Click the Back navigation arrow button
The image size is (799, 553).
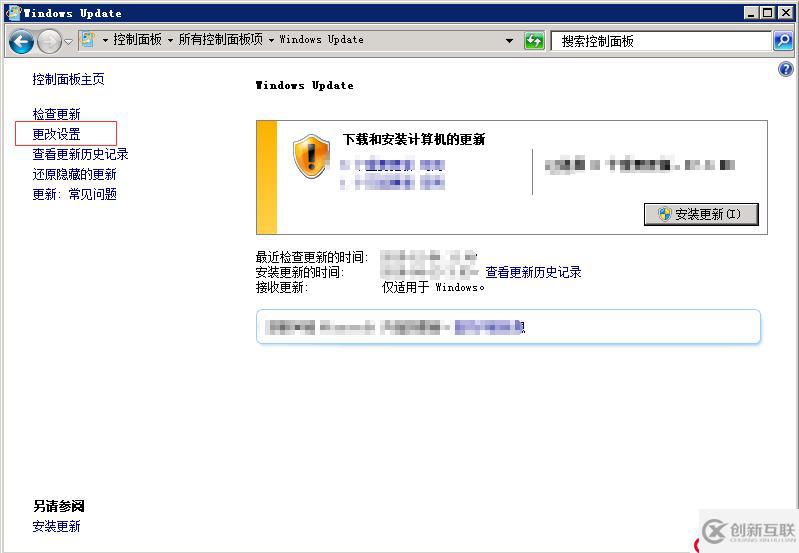click(21, 41)
